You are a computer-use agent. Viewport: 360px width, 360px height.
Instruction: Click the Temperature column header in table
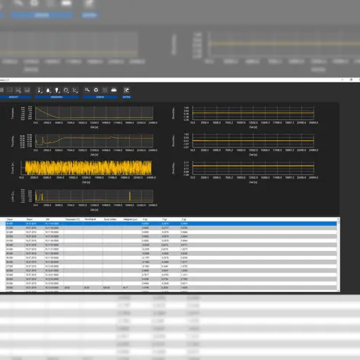[x=73, y=219]
